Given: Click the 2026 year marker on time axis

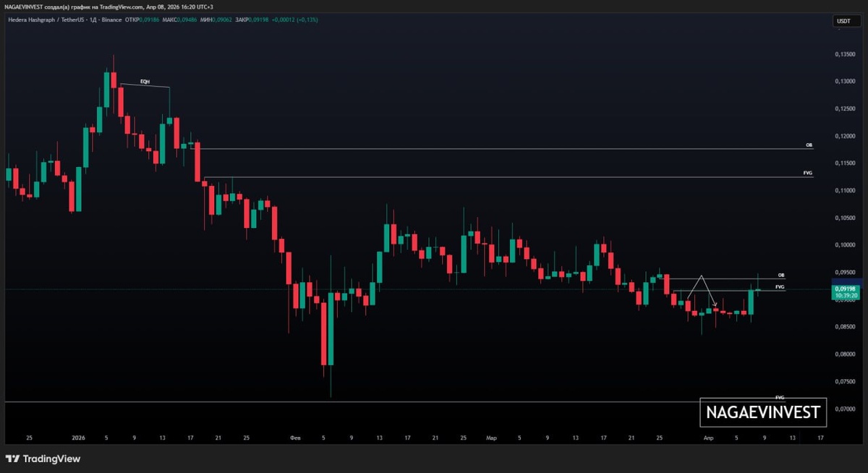Looking at the screenshot, I should pos(79,438).
